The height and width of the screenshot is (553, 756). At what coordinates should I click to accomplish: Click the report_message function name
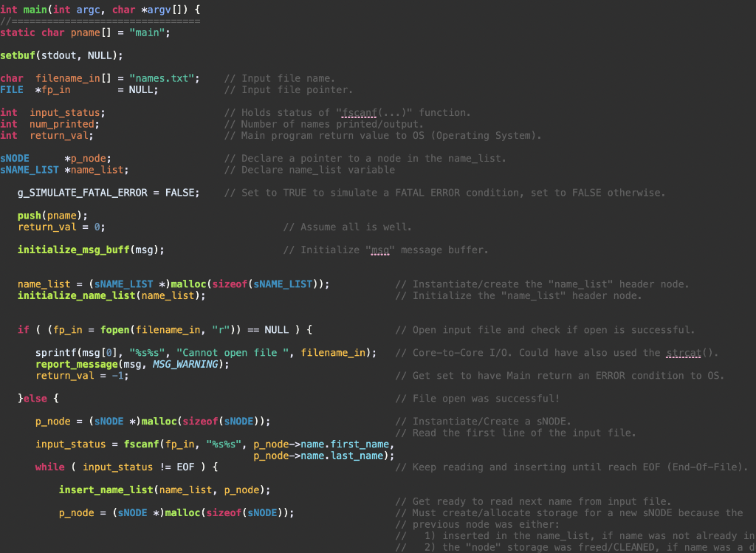click(x=77, y=365)
